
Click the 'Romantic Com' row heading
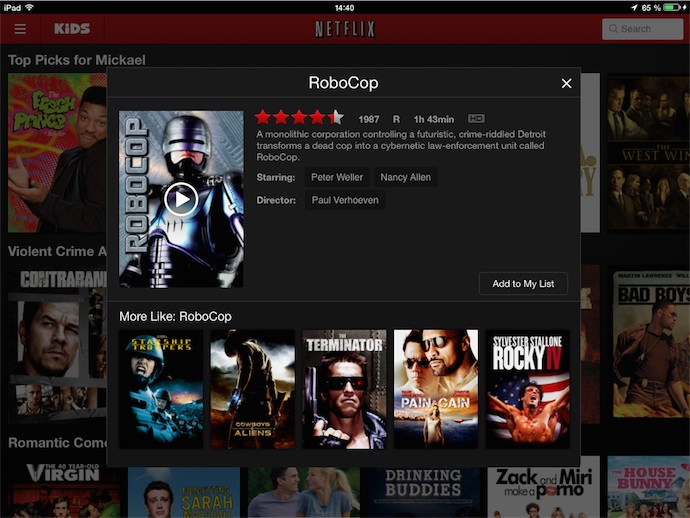pos(57,443)
